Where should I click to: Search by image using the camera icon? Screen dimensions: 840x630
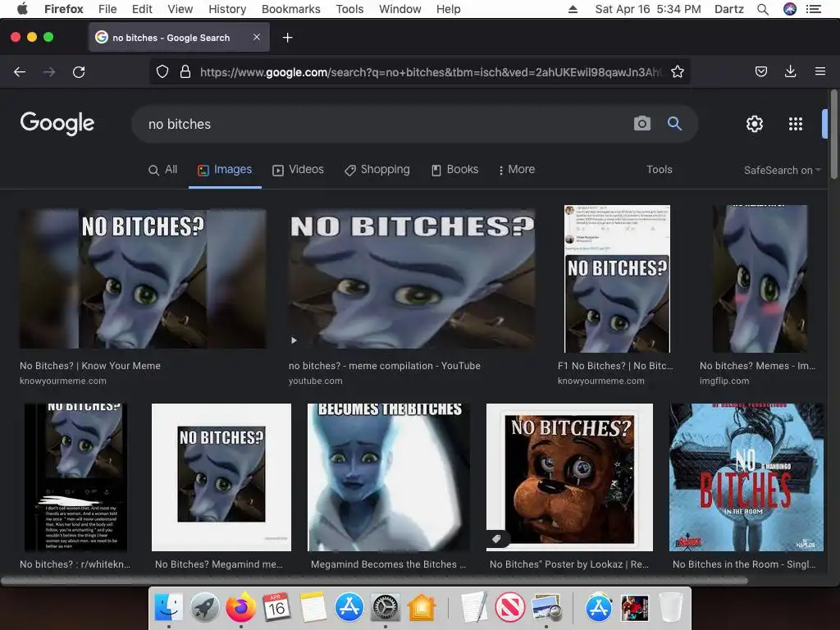[x=641, y=124]
